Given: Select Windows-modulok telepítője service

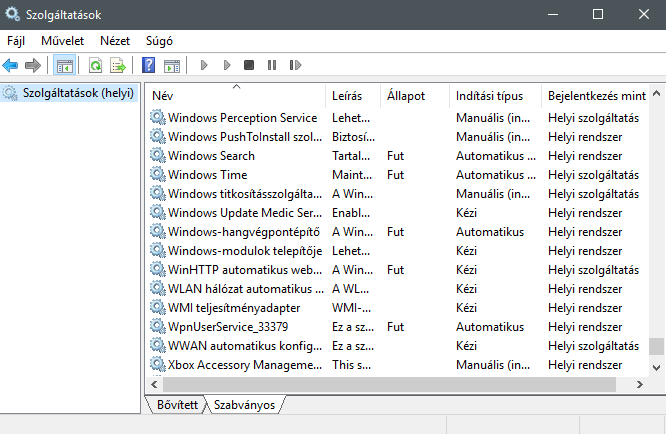Looking at the screenshot, I should pos(245,251).
